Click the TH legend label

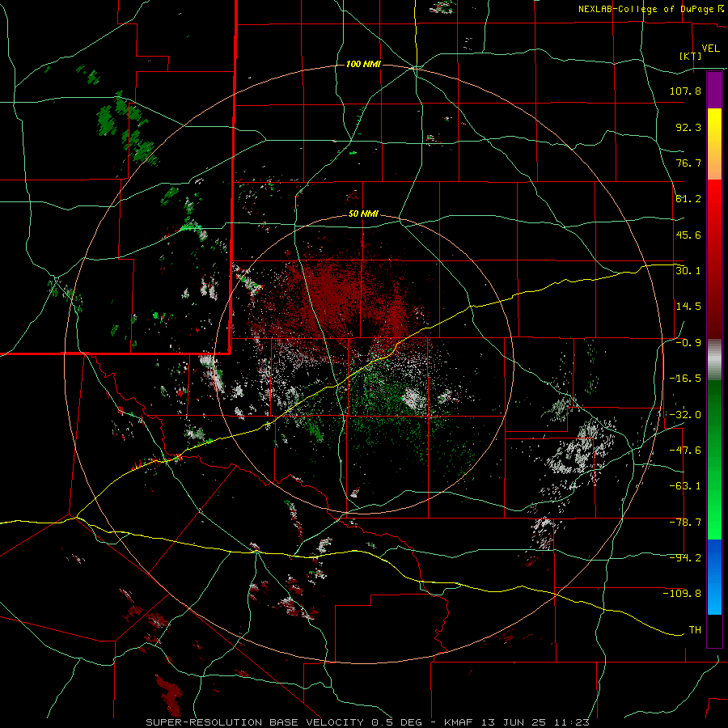pos(695,630)
